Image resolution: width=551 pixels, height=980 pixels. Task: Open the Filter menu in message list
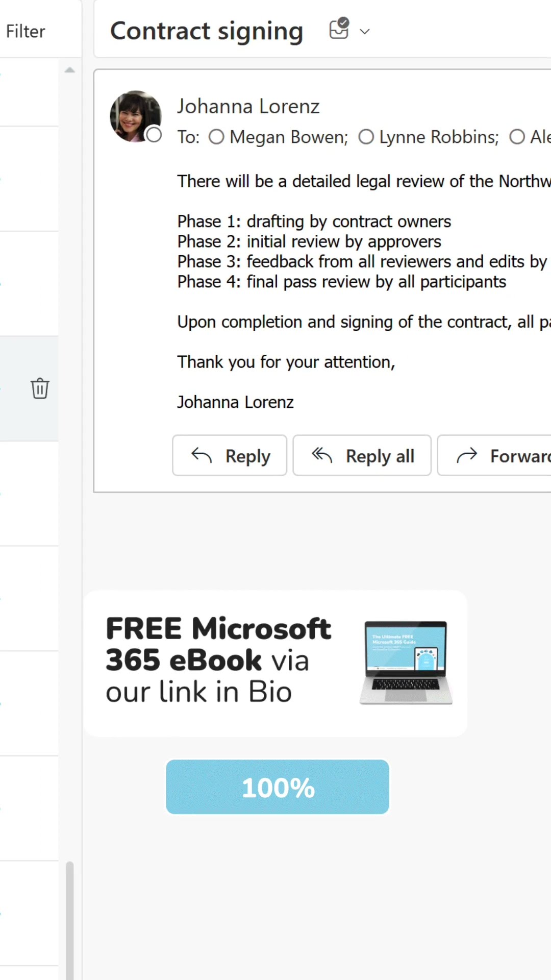[26, 32]
